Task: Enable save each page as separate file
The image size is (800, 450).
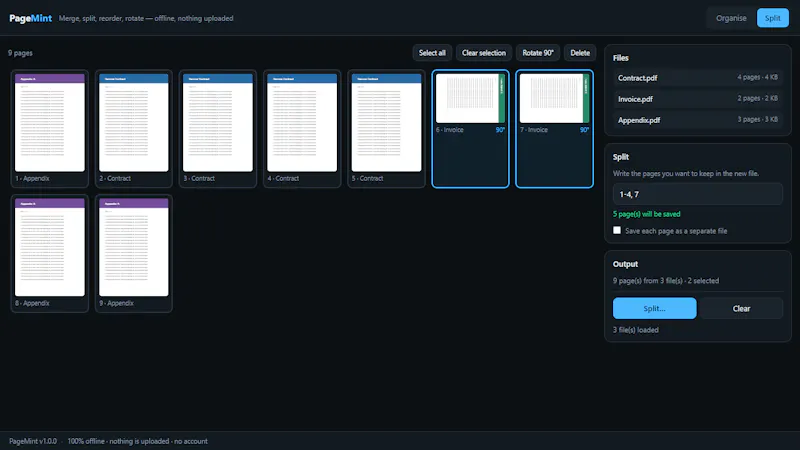Action: [x=617, y=230]
